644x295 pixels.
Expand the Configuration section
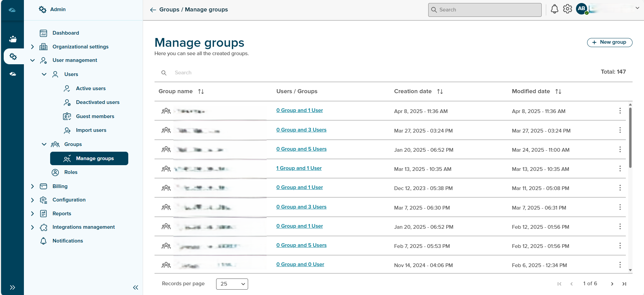click(32, 200)
